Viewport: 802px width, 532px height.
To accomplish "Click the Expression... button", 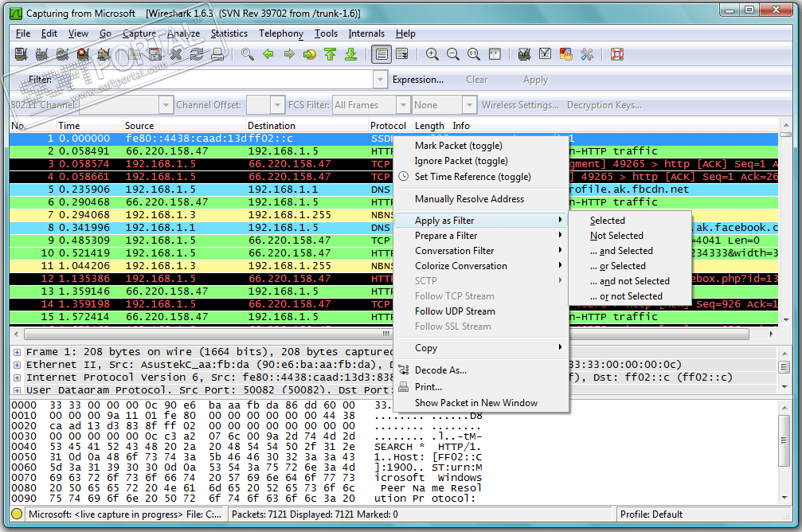I will [x=417, y=80].
